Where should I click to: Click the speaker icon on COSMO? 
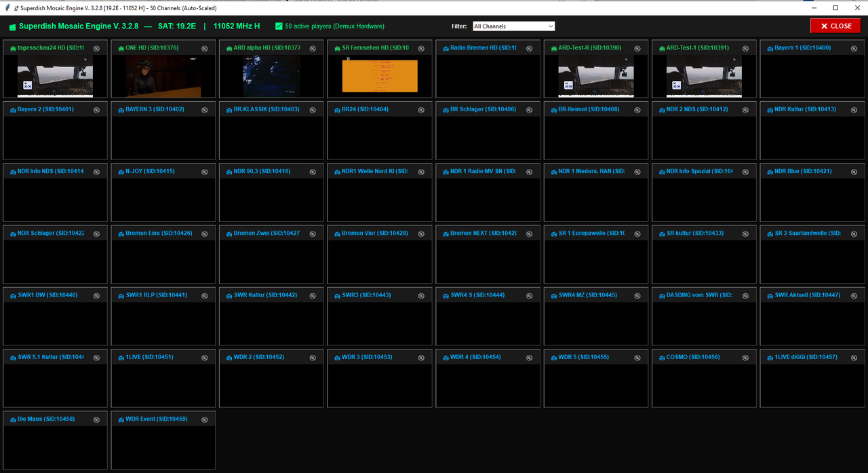745,358
